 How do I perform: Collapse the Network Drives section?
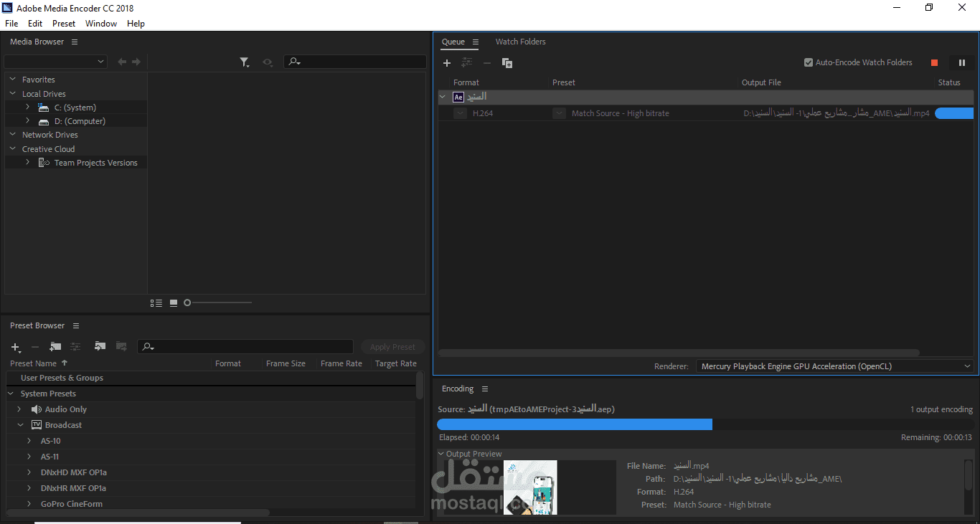12,135
